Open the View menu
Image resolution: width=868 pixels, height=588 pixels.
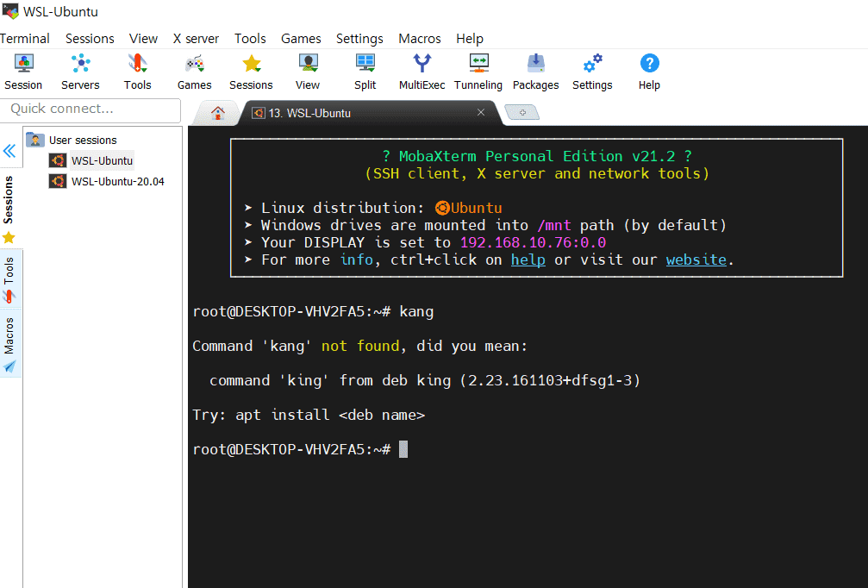pyautogui.click(x=143, y=38)
